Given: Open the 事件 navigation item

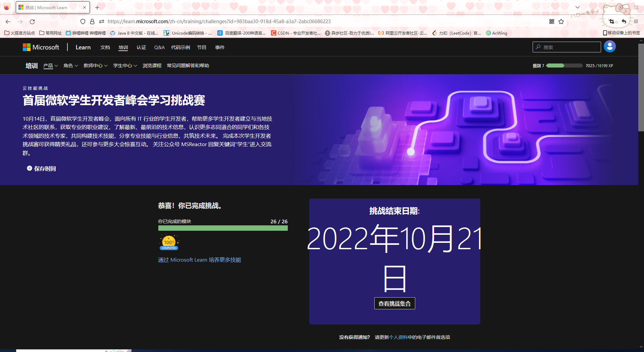Looking at the screenshot, I should [220, 47].
